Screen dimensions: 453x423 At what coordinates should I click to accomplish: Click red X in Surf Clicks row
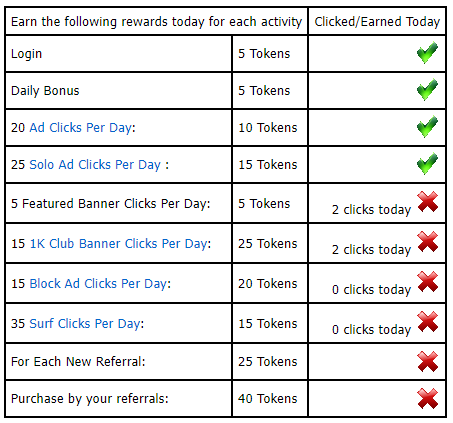pos(428,322)
